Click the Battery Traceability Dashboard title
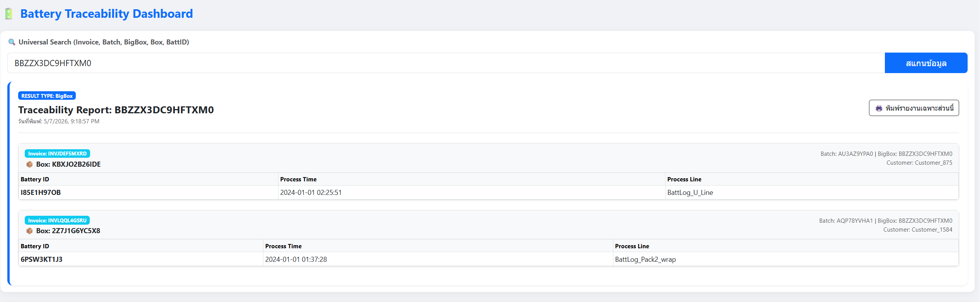Screen dimensions: 980x302 tap(106, 14)
